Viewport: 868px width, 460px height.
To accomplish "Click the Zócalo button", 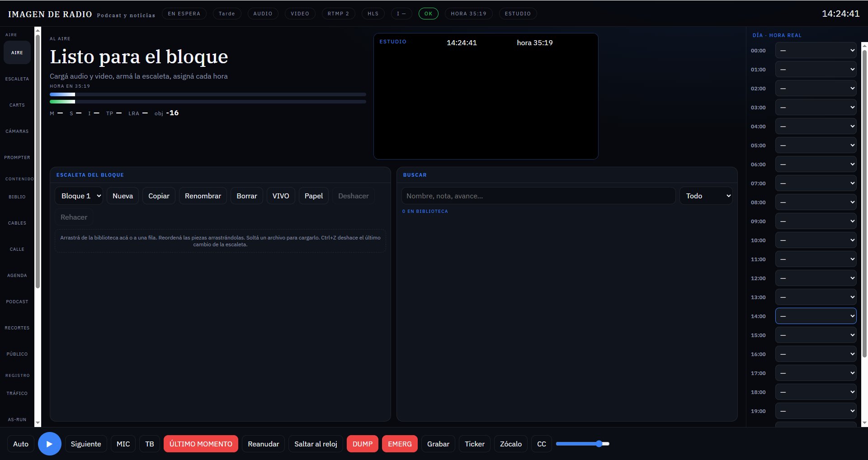I will (511, 444).
